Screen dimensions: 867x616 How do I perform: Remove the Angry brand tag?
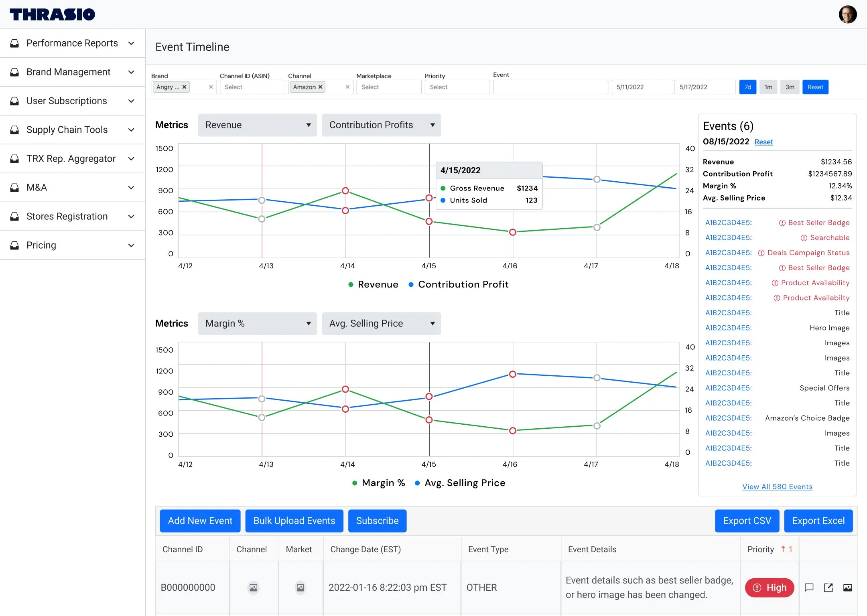pos(184,87)
